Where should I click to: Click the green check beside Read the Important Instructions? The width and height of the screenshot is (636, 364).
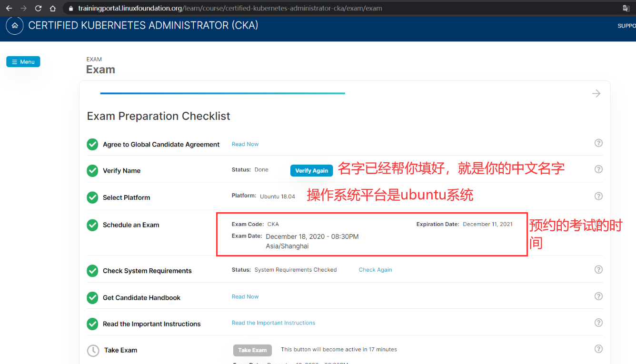point(92,324)
